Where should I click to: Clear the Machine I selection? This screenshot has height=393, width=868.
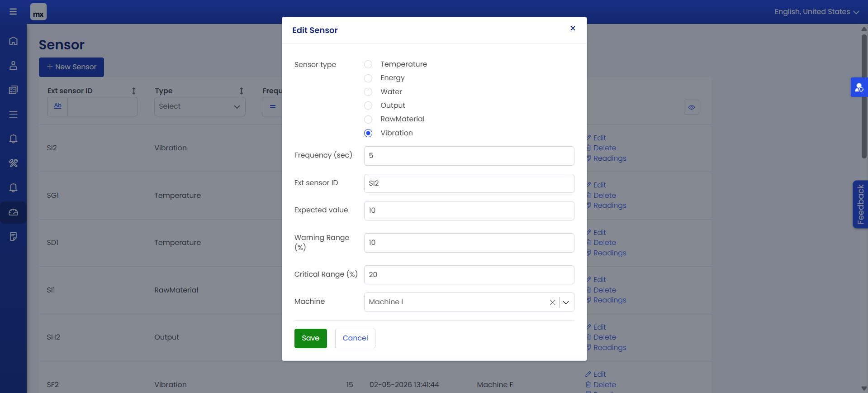(552, 302)
